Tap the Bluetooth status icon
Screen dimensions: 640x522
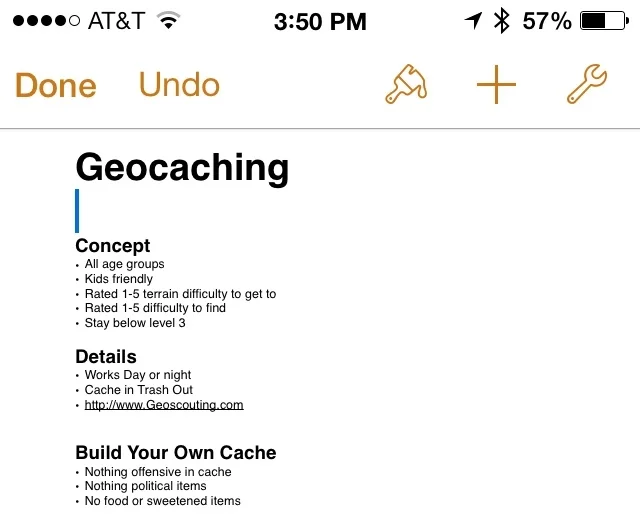pos(501,20)
